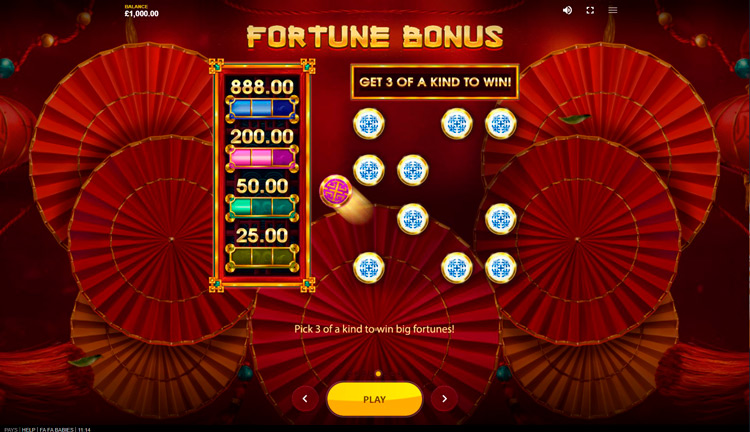Pick the bottom-left blue coin

coord(369,268)
